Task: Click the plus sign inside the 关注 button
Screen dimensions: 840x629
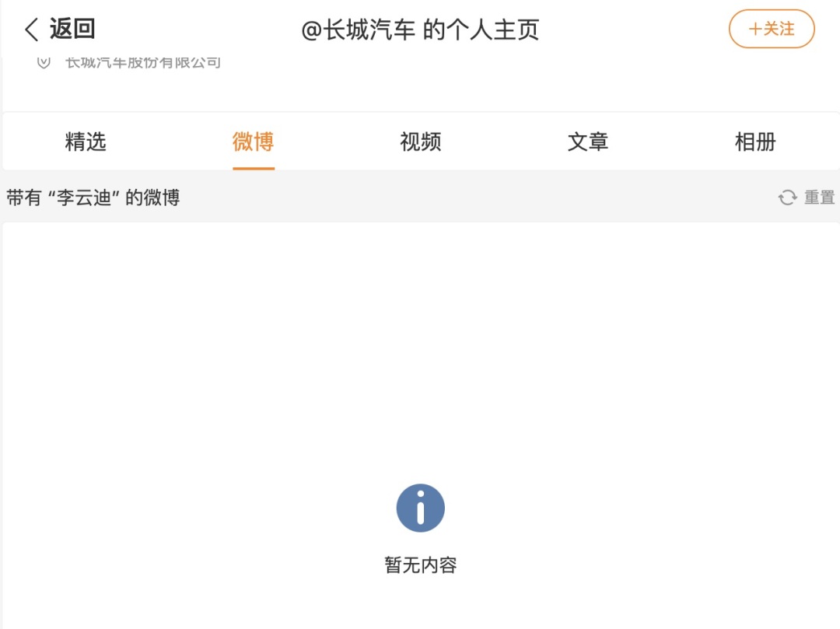Action: click(755, 29)
